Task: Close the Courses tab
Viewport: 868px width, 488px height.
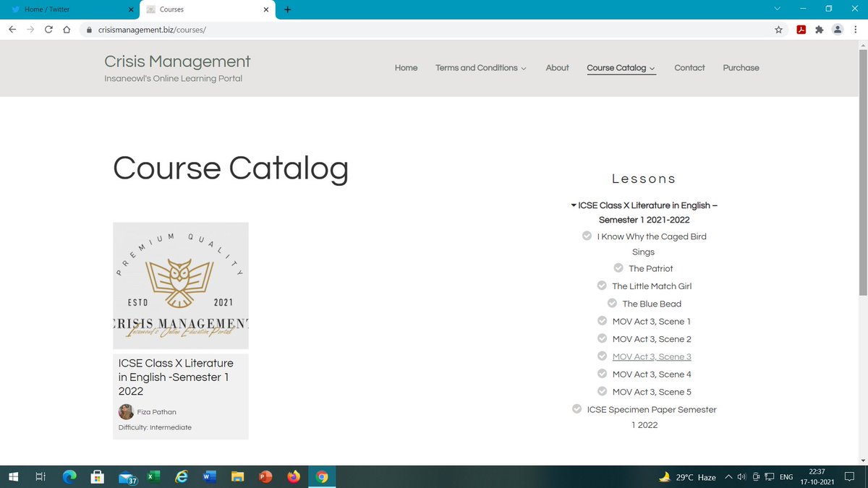Action: [265, 9]
